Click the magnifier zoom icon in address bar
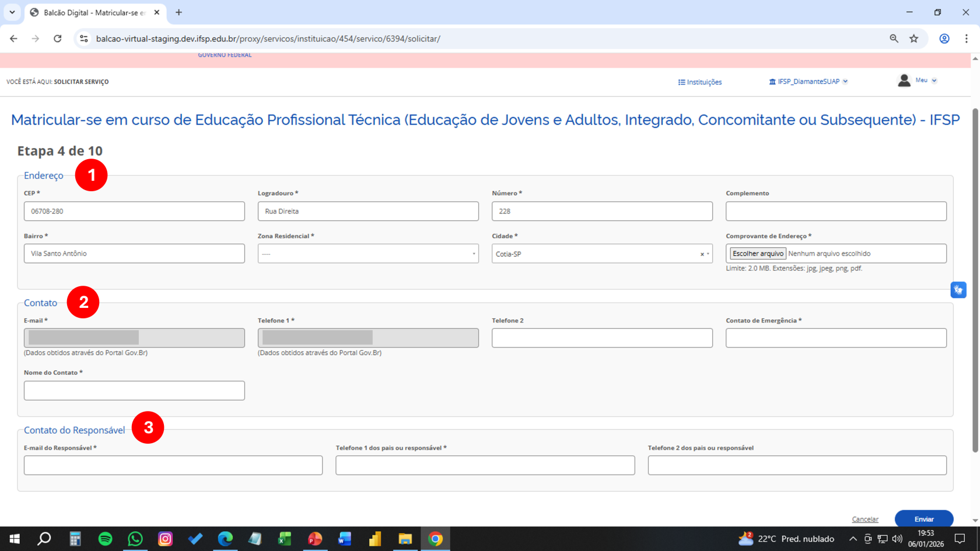 (894, 38)
